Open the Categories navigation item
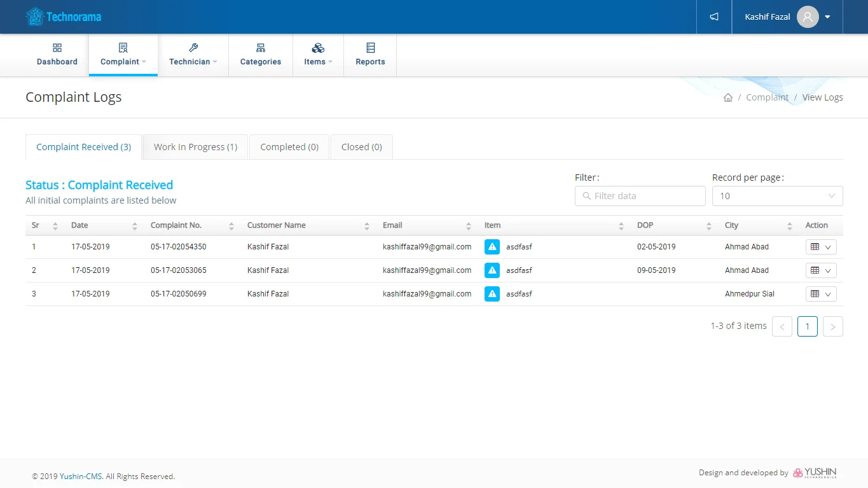868x488 pixels. pyautogui.click(x=261, y=55)
